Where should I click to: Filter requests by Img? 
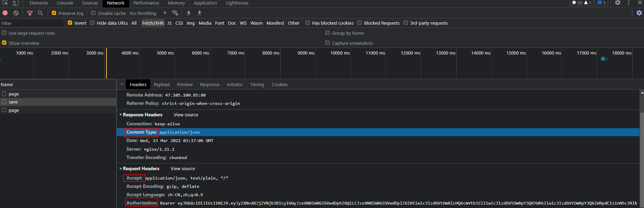pyautogui.click(x=191, y=23)
